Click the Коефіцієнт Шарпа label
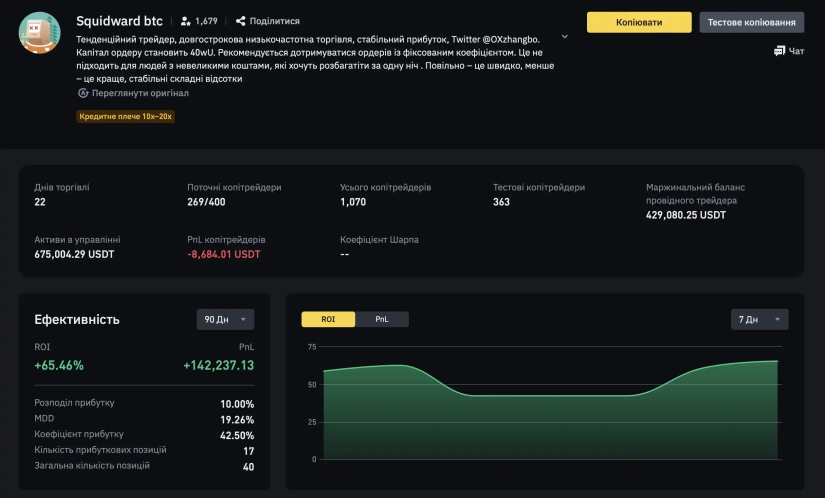Screen dimensions: 825x498 [x=379, y=240]
